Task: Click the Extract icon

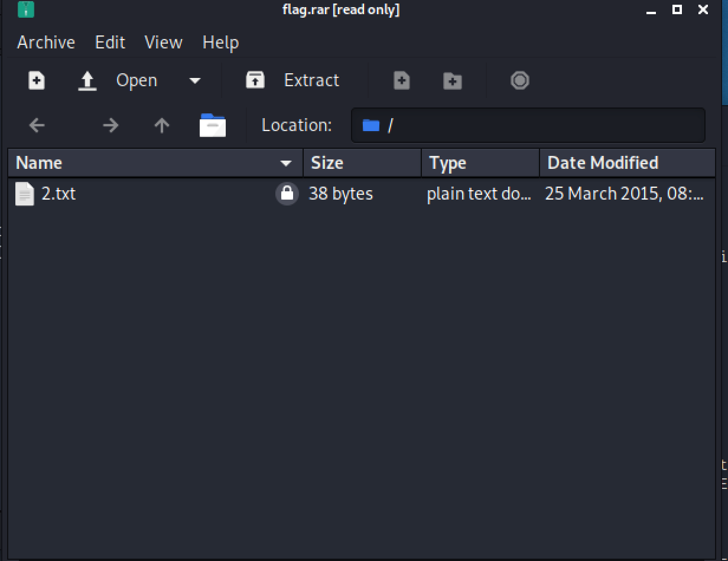Action: coord(255,80)
